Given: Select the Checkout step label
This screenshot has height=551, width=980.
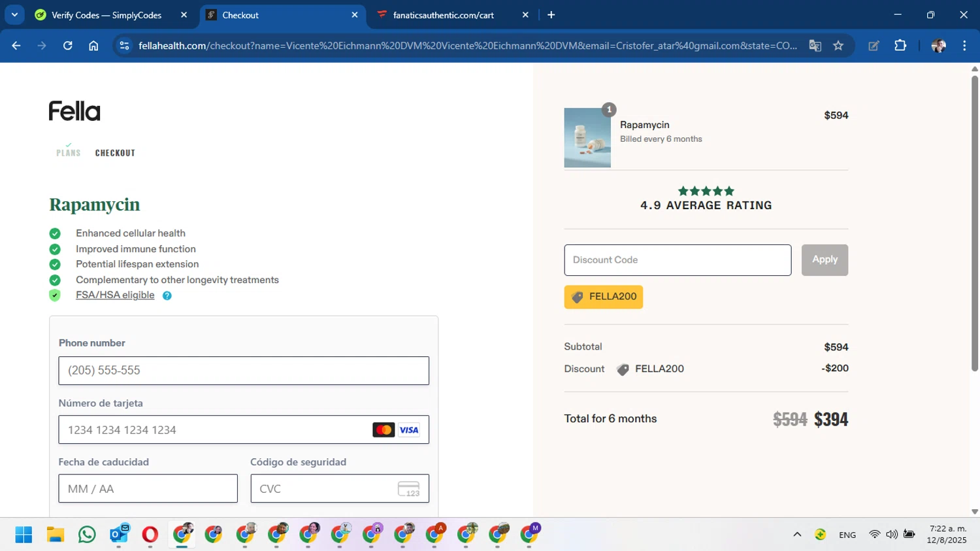Looking at the screenshot, I should (x=115, y=152).
